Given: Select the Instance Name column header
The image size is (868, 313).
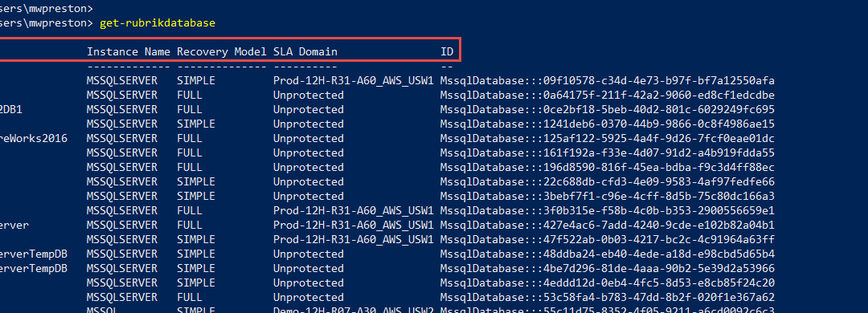Looking at the screenshot, I should click(129, 52).
